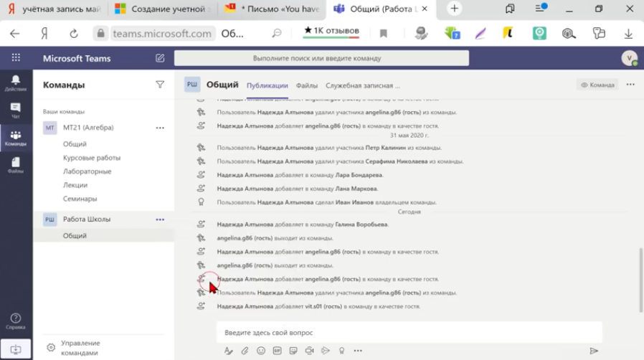The image size is (644, 360).
Task: Click the vit.s01 (гость) added message
Action: (x=318, y=306)
